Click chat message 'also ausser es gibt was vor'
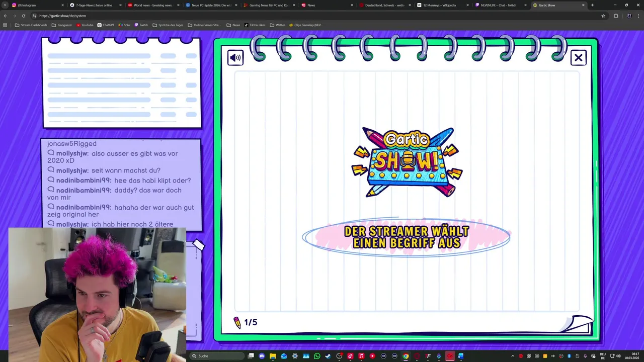The image size is (644, 362). pyautogui.click(x=134, y=153)
